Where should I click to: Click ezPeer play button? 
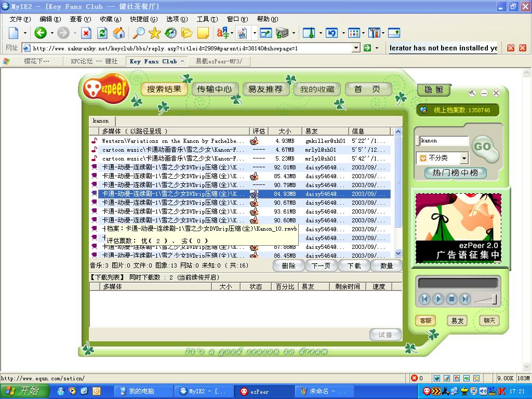(438, 299)
